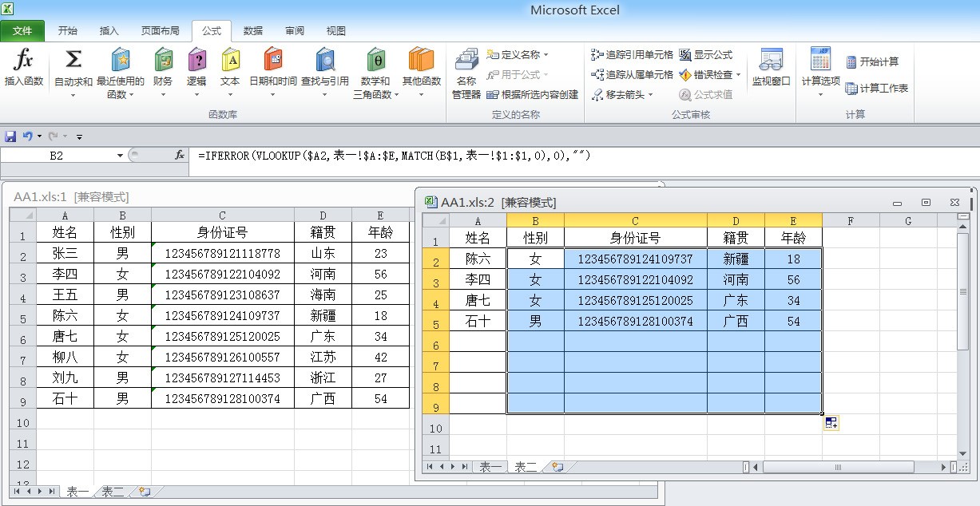Click the 移去箭头 remove arrows icon
The image size is (980, 506).
tap(598, 95)
